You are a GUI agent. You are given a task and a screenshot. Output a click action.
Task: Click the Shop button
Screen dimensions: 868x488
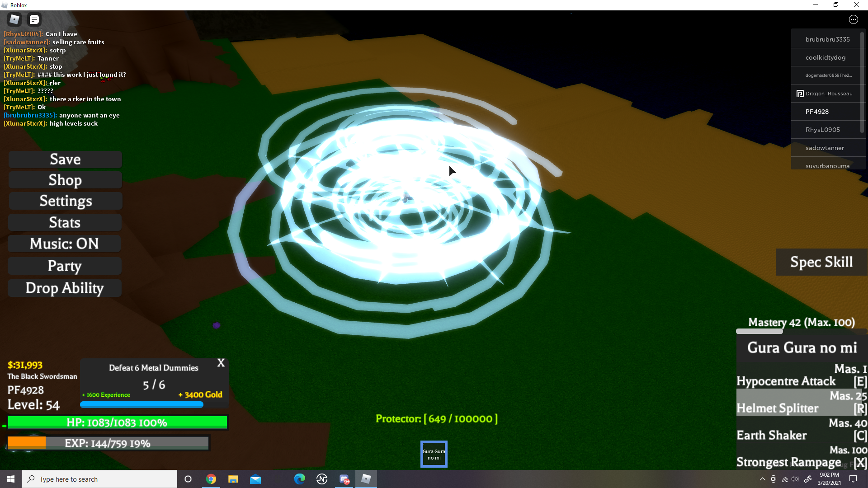[x=64, y=179]
